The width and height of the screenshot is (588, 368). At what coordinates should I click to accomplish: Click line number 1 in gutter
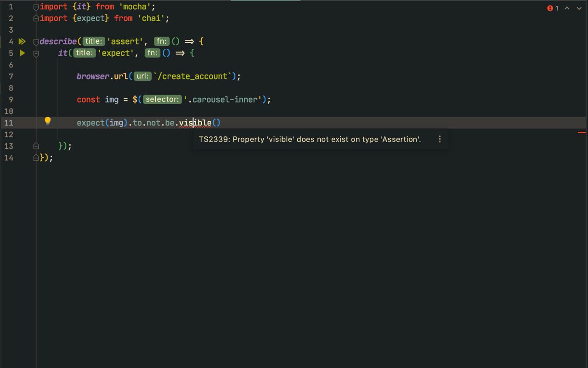tap(11, 7)
